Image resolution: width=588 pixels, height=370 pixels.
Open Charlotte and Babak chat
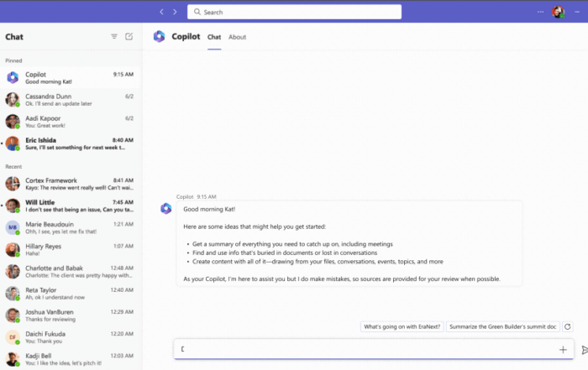70,272
